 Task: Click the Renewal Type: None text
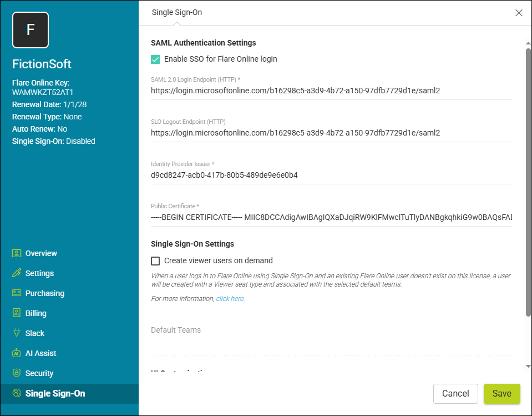tap(47, 117)
